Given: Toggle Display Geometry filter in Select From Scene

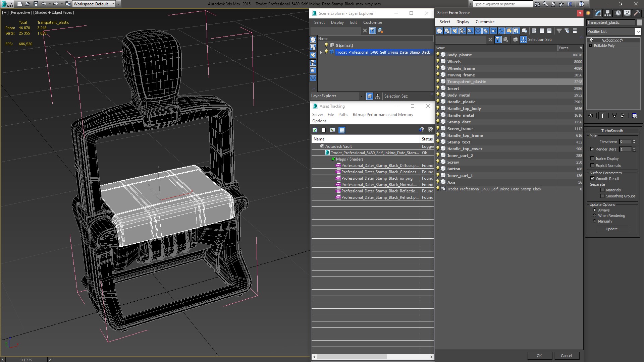Looking at the screenshot, I should point(439,31).
